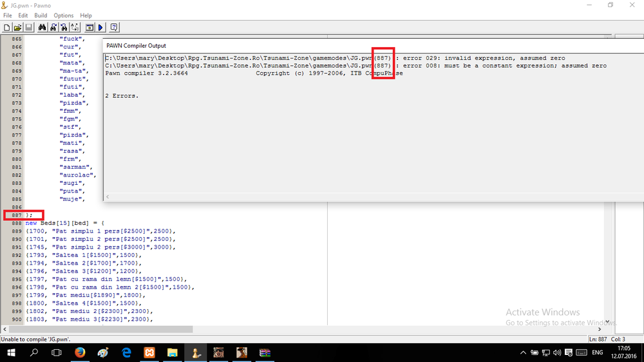Click the Ln: 887 status bar indicator
Image resolution: width=644 pixels, height=362 pixels.
(x=598, y=339)
